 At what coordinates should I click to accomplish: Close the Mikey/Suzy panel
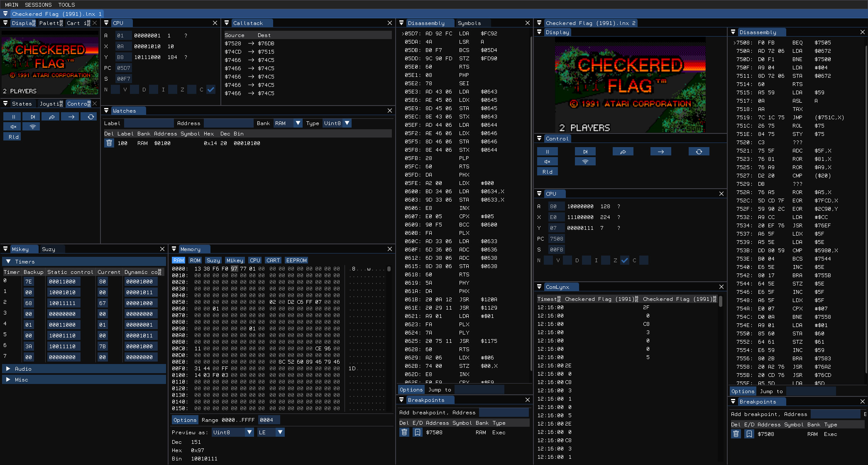point(162,249)
